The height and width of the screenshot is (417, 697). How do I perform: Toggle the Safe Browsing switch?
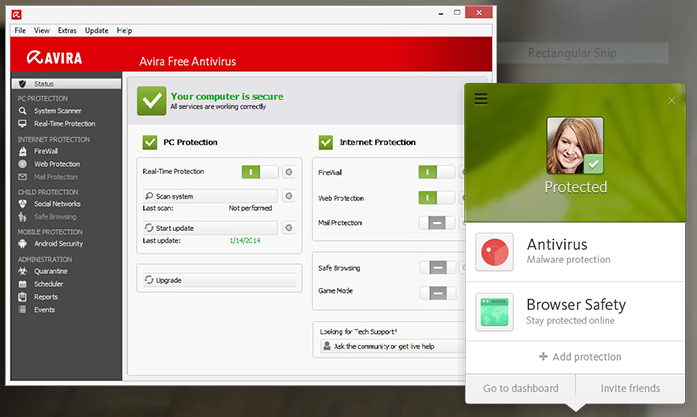click(x=438, y=268)
